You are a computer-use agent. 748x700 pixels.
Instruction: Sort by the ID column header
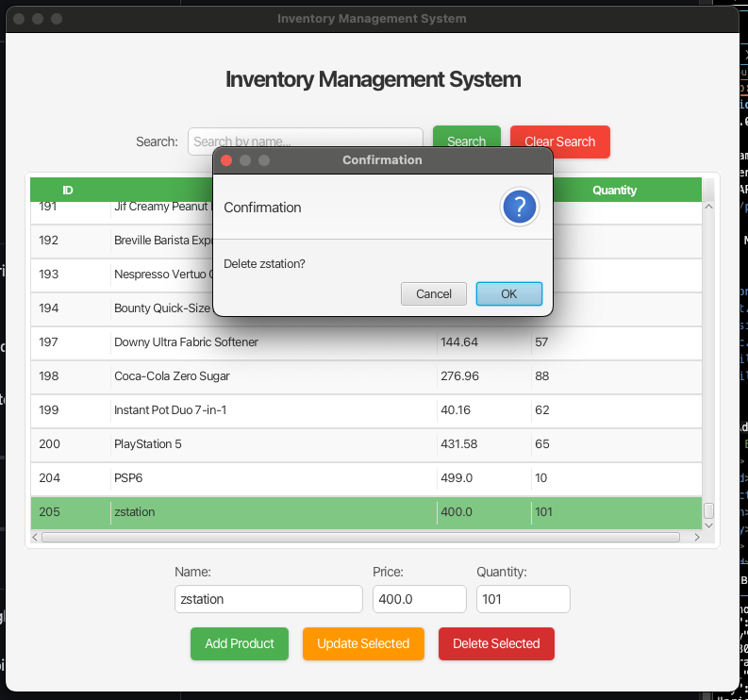point(68,190)
